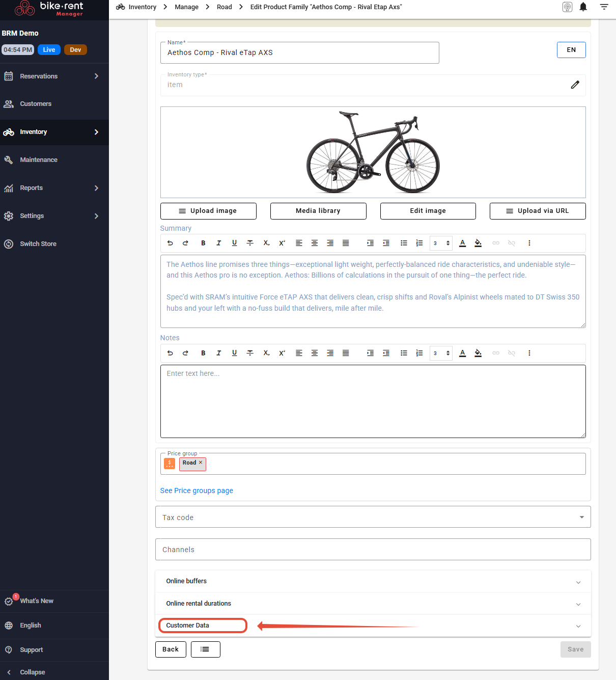616x680 pixels.
Task: Toggle italic in the Notes editor toolbar
Action: 219,353
